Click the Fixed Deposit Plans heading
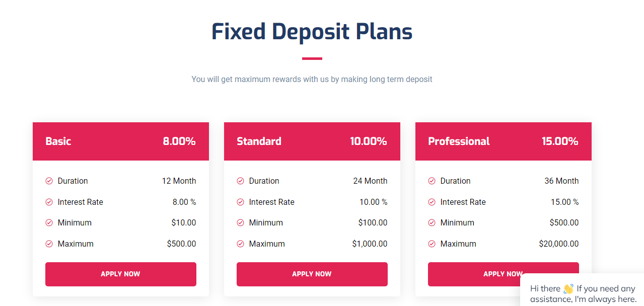The height and width of the screenshot is (306, 644). pyautogui.click(x=312, y=32)
